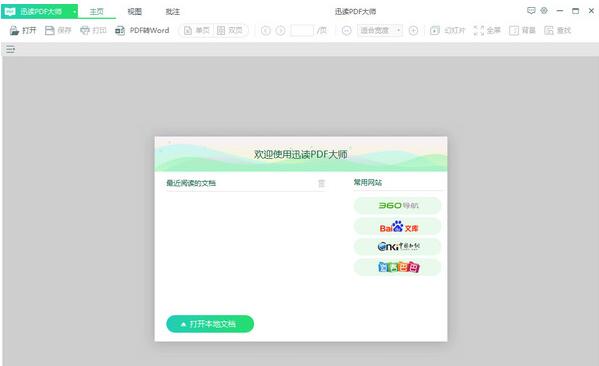Select 单页 single page view
The image size is (599, 366).
point(197,31)
